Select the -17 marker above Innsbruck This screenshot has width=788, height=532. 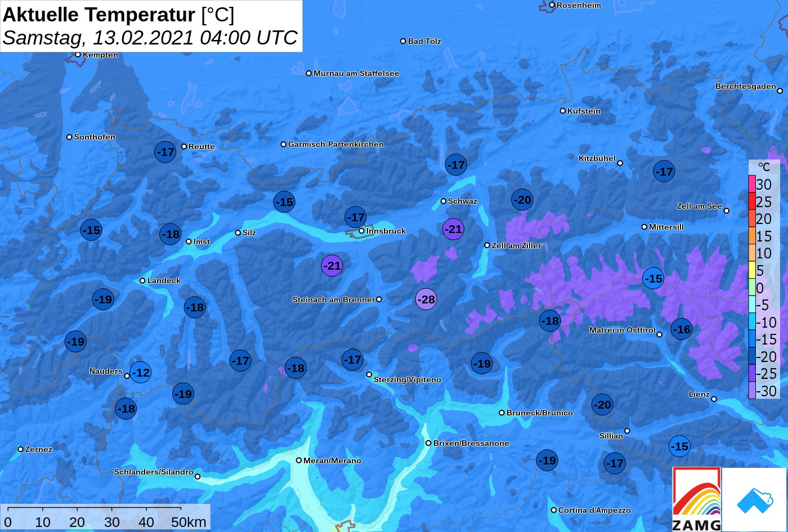click(x=356, y=217)
